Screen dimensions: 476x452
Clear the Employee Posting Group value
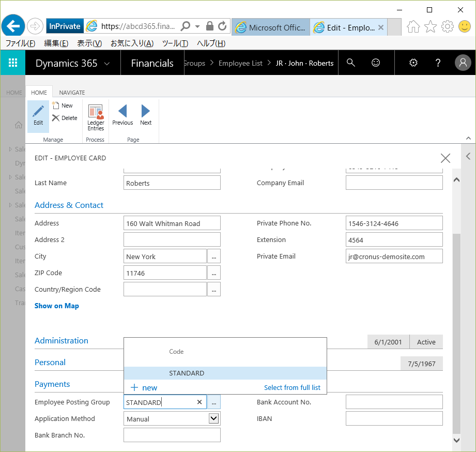click(x=199, y=402)
